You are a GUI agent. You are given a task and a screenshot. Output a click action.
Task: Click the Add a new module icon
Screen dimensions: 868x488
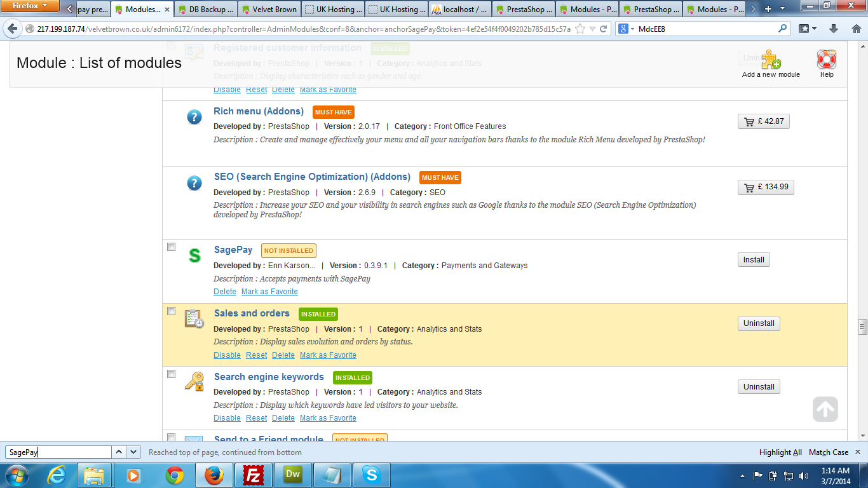(x=771, y=59)
